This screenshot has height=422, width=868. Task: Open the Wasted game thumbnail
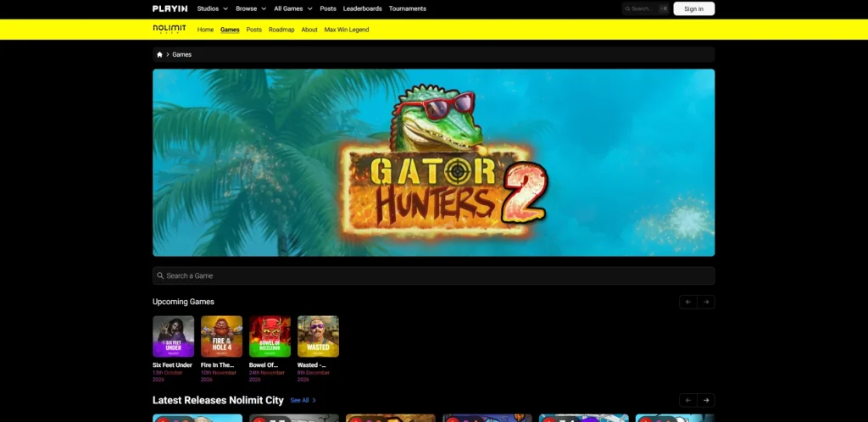(318, 336)
